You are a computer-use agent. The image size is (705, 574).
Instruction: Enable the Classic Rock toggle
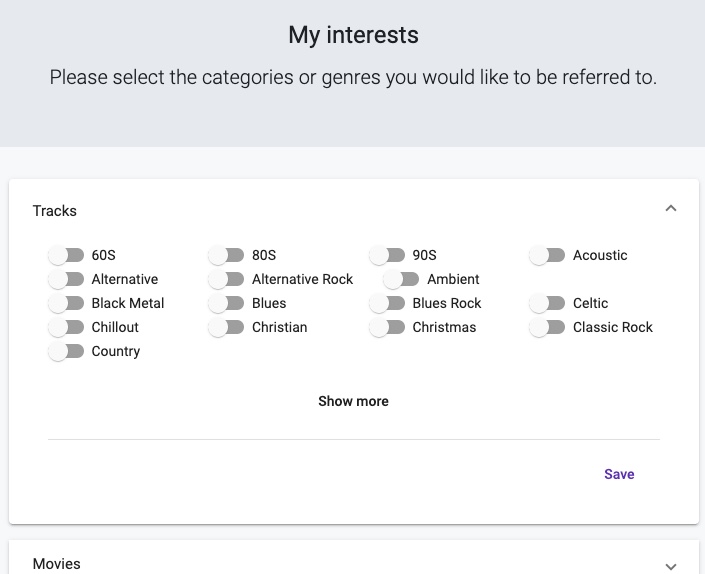pos(548,327)
